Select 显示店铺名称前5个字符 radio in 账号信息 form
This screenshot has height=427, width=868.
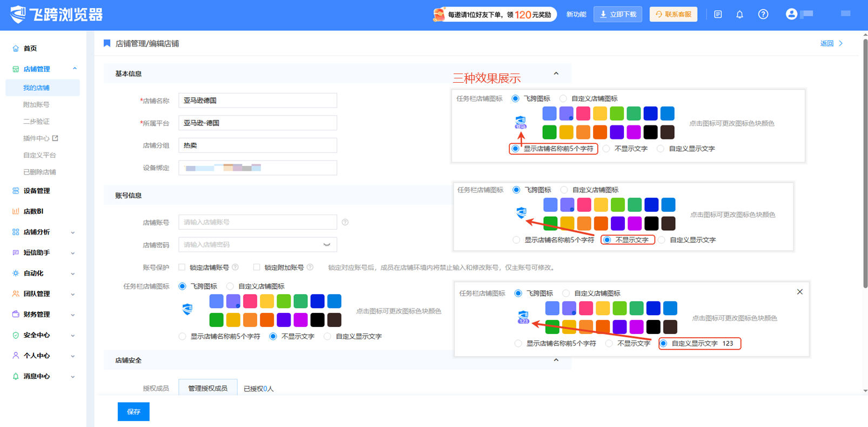(183, 337)
